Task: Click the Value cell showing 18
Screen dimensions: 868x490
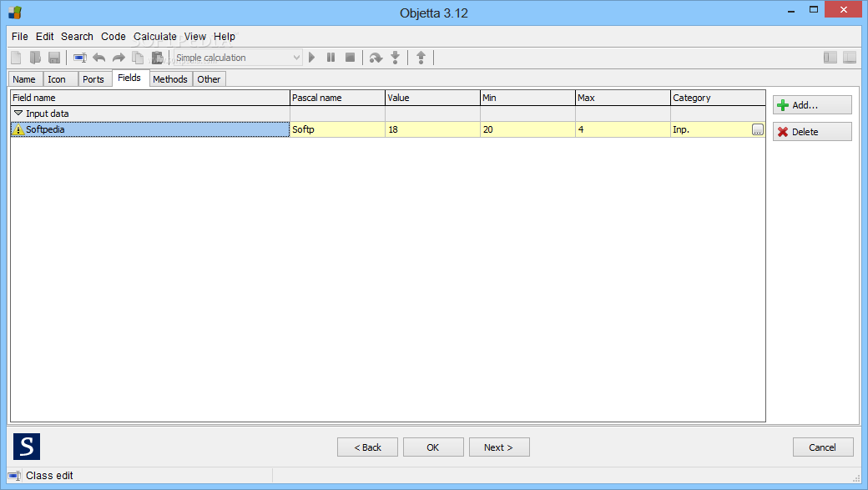Action: pyautogui.click(x=432, y=129)
